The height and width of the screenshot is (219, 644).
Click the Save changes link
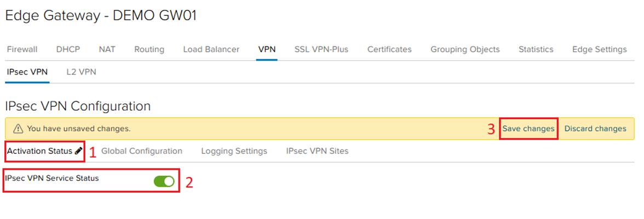[x=528, y=129]
